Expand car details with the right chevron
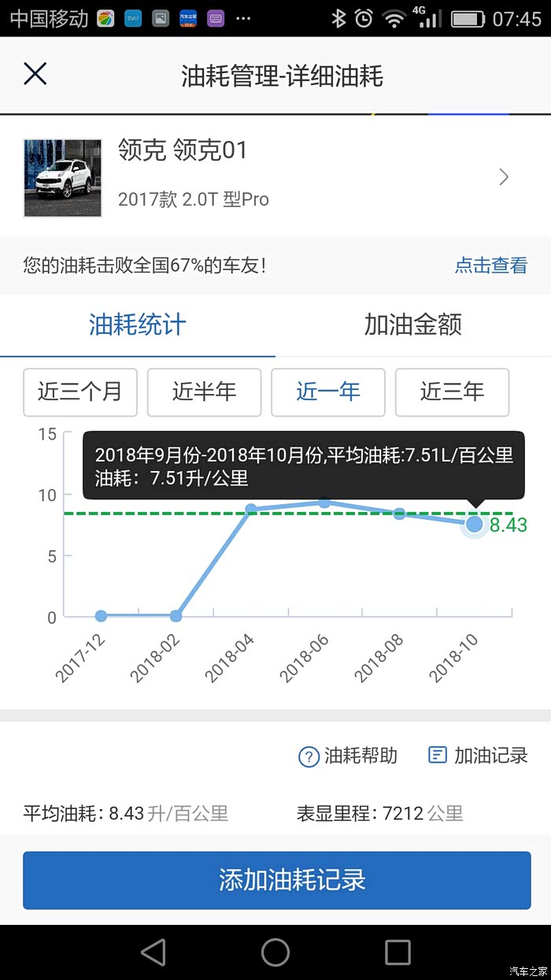 (x=505, y=177)
